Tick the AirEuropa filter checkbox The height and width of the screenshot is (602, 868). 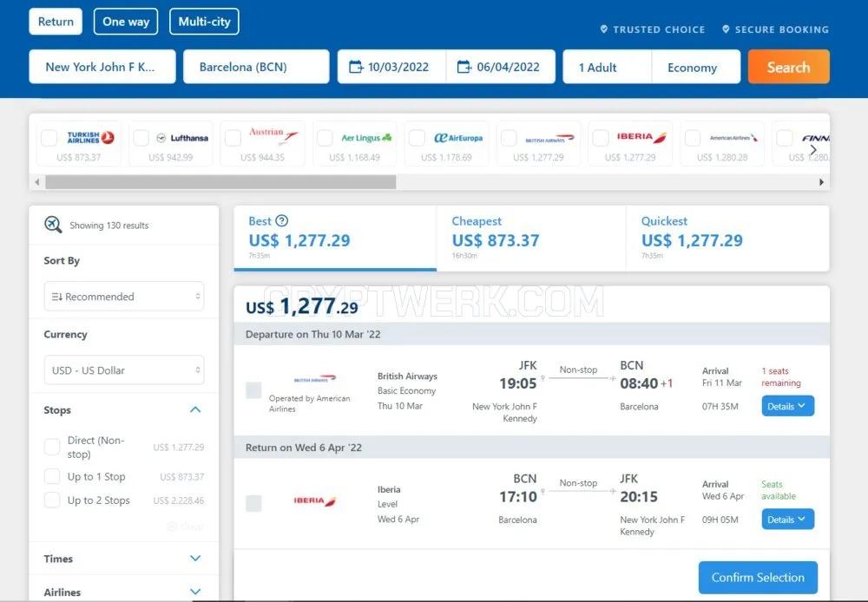click(x=417, y=138)
